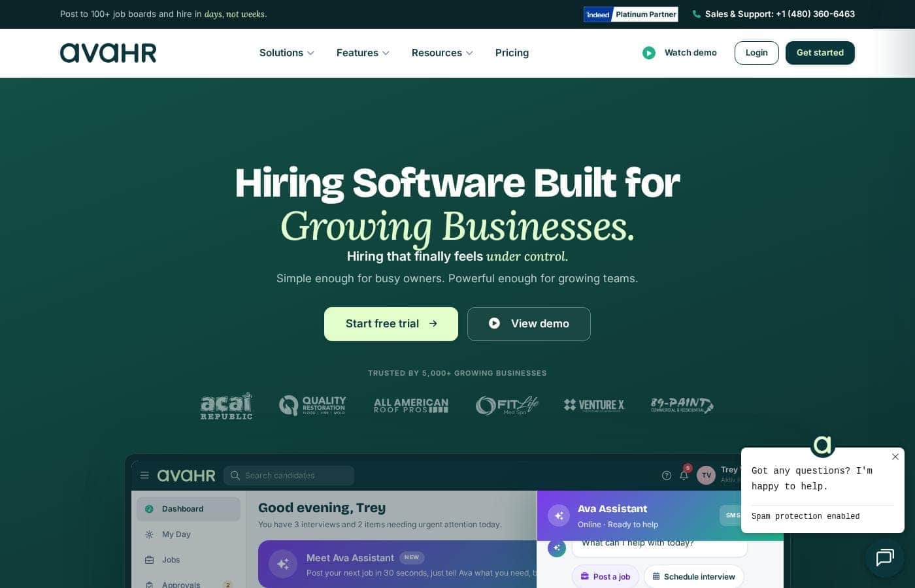This screenshot has width=915, height=588.
Task: Click the All American Roof Pros logo
Action: pos(411,406)
